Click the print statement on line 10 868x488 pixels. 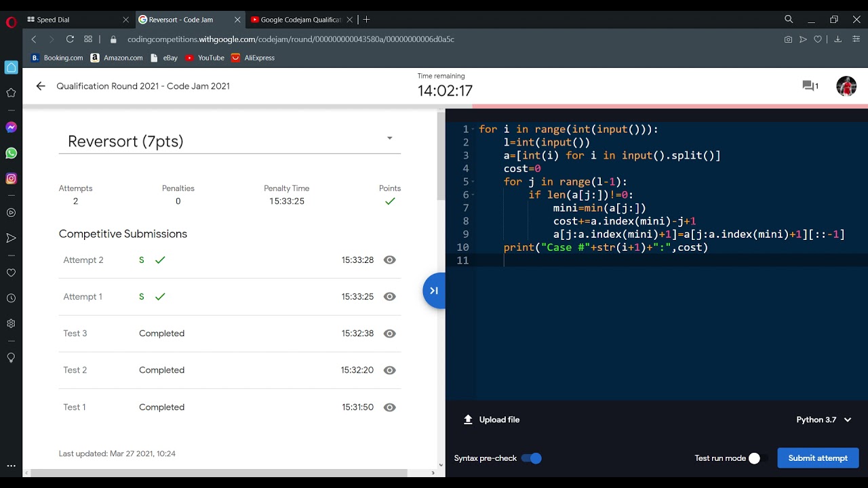pos(606,247)
